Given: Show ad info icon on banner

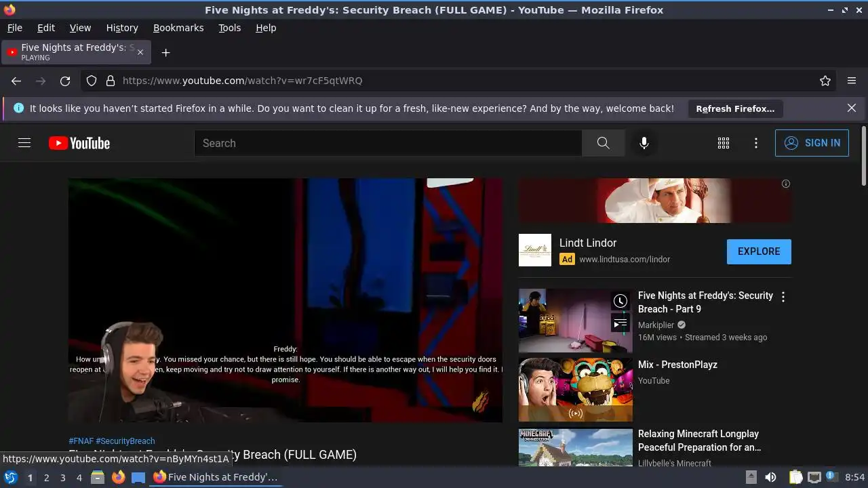Looking at the screenshot, I should point(786,184).
